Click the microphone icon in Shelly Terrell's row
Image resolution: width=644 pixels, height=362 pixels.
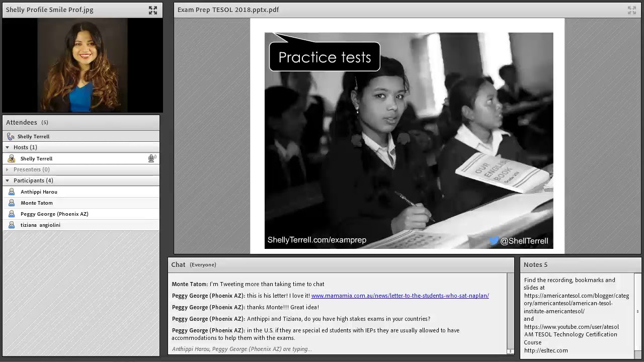pos(152,158)
